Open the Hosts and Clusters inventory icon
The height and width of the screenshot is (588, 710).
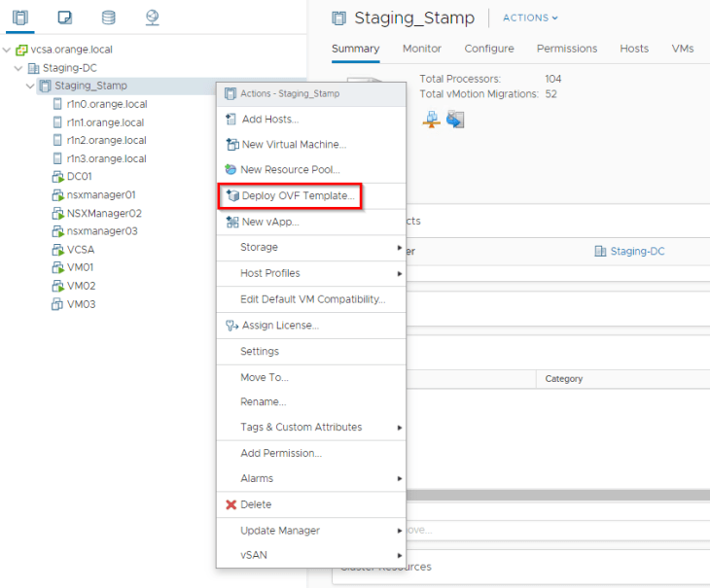20,17
